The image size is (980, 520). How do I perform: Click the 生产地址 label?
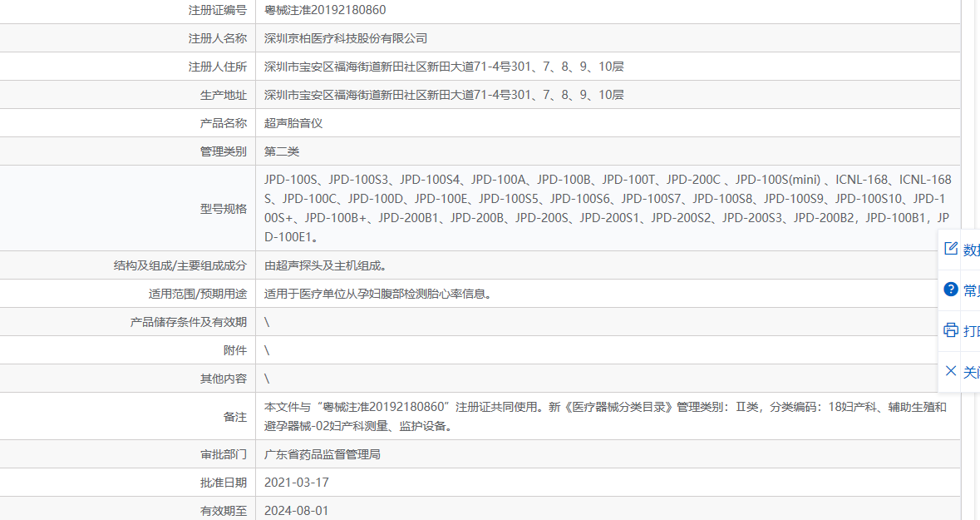tap(223, 95)
